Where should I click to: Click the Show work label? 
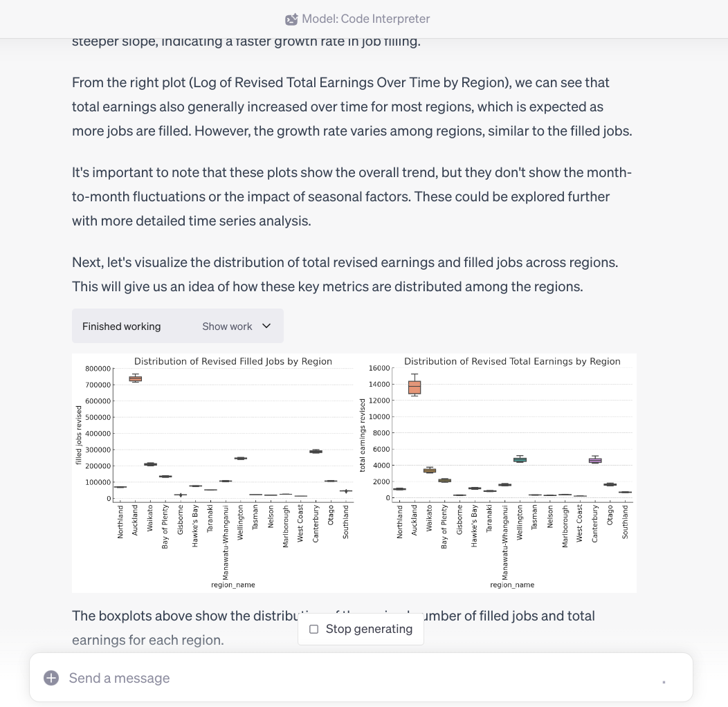(x=227, y=326)
